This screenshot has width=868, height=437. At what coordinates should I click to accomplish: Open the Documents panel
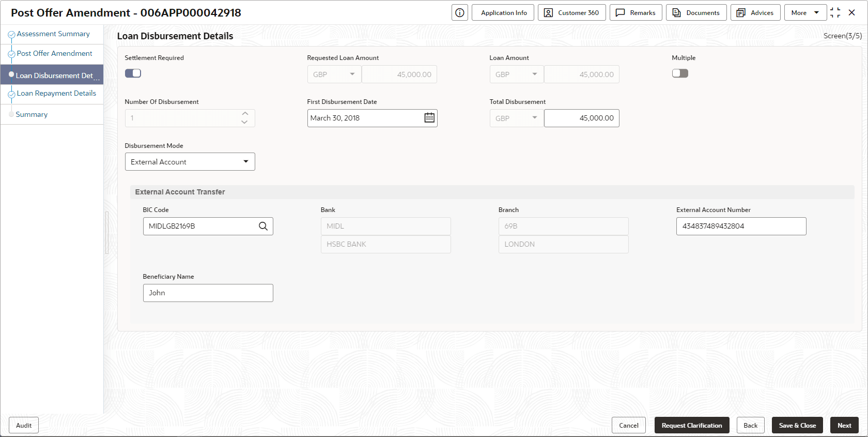696,13
